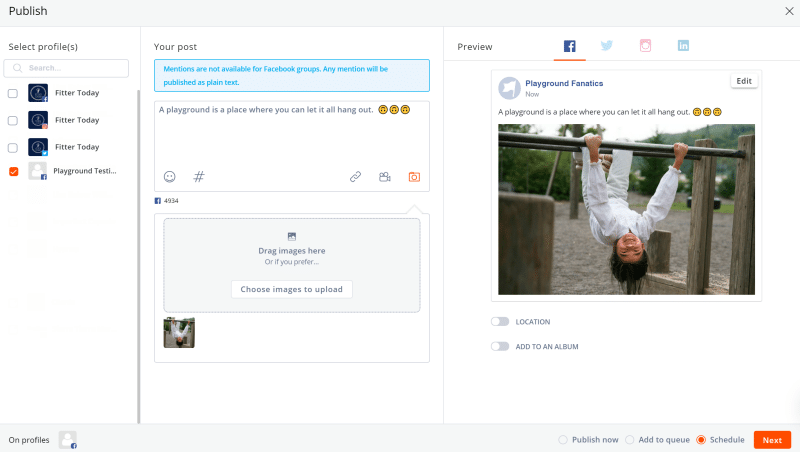Click the camera image upload icon
Screen dimensions: 800x452
(414, 177)
